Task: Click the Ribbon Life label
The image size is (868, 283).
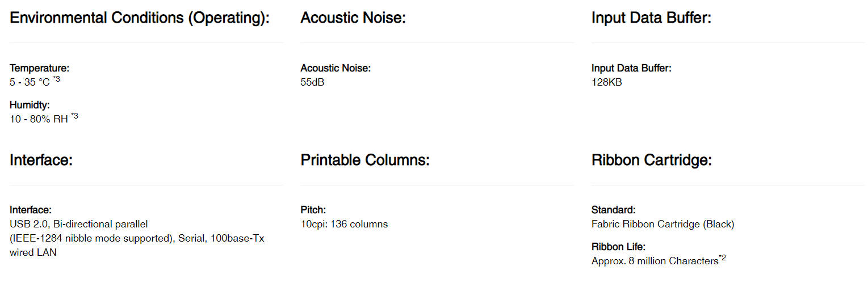Action: click(618, 247)
